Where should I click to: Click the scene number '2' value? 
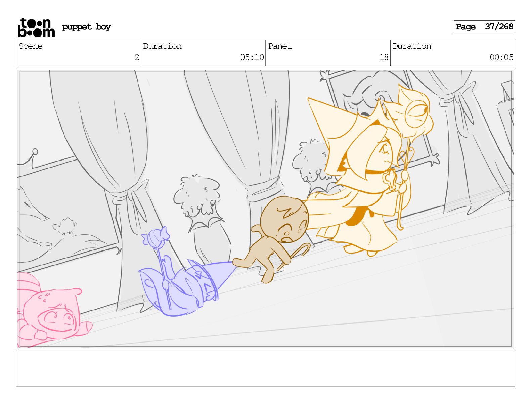(x=136, y=57)
